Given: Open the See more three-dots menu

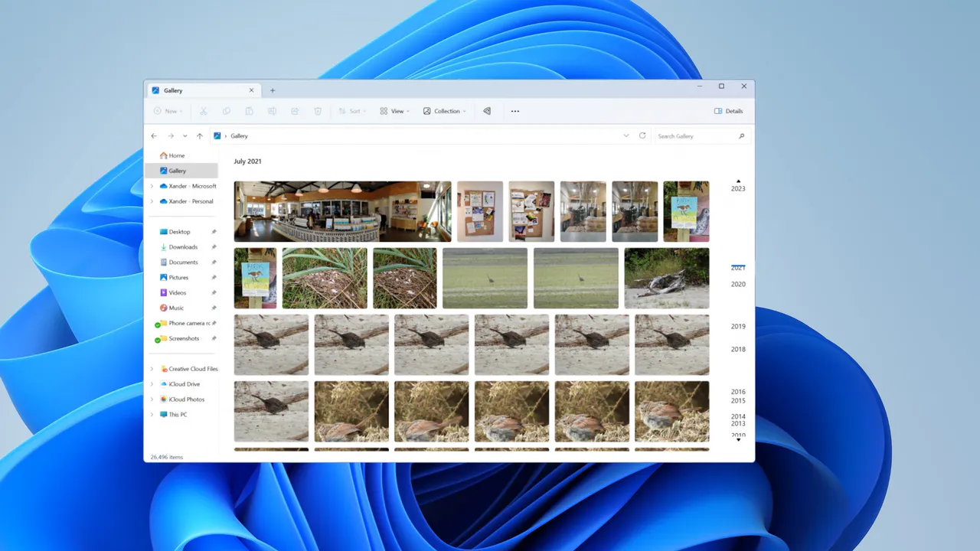Looking at the screenshot, I should (x=515, y=111).
